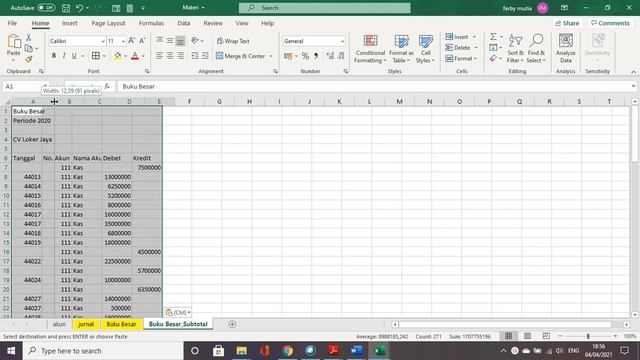The image size is (640, 360).
Task: Open Format cells dropdown
Action: click(461, 59)
